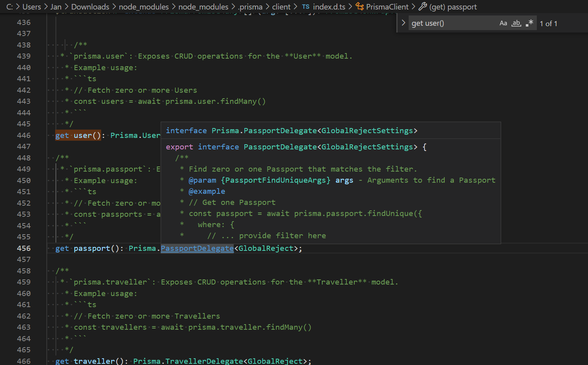Image resolution: width=588 pixels, height=365 pixels.
Task: Open the "client" breadcrumb dropdown
Action: tap(281, 6)
